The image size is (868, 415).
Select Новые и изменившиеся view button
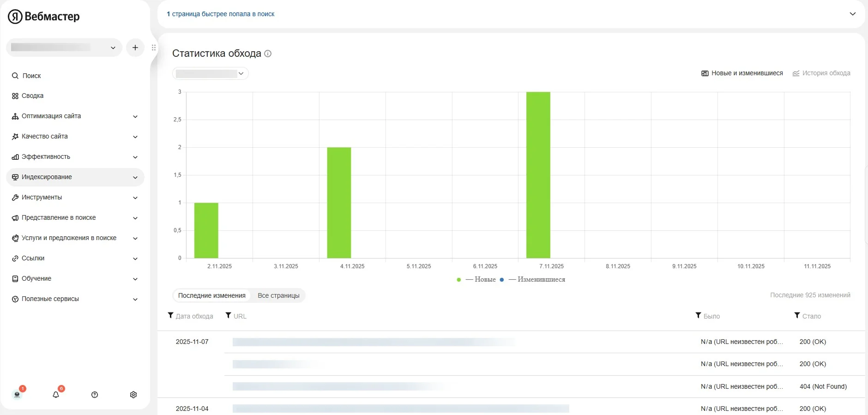(x=742, y=73)
